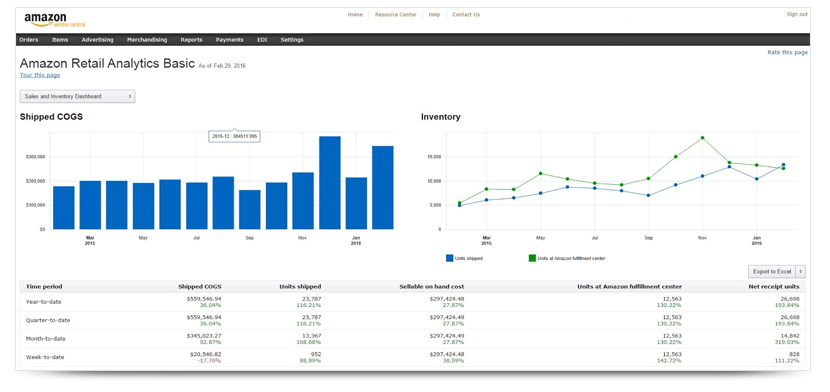
Task: Click the Sign out link
Action: pyautogui.click(x=797, y=14)
